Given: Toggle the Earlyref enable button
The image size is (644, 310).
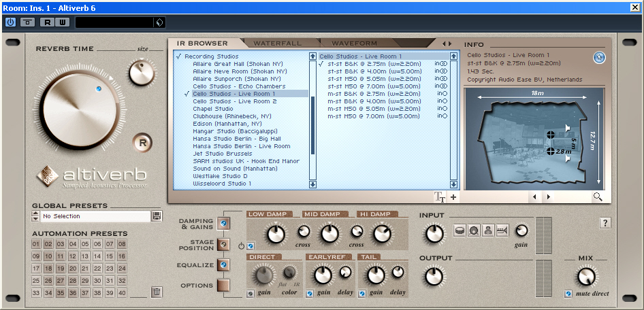Looking at the screenshot, I should click(x=310, y=294).
